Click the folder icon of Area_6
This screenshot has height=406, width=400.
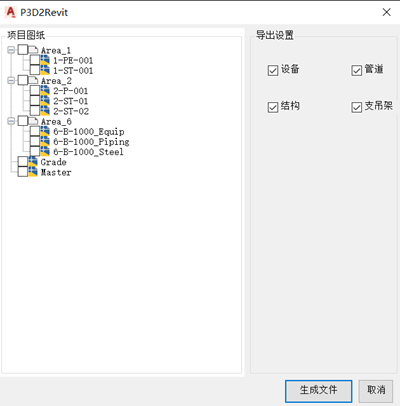coord(33,121)
